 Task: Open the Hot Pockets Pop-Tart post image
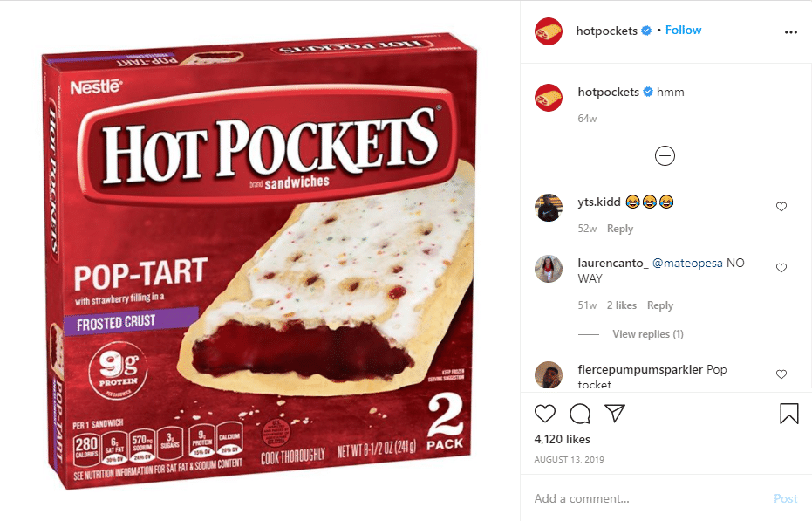pos(259,262)
